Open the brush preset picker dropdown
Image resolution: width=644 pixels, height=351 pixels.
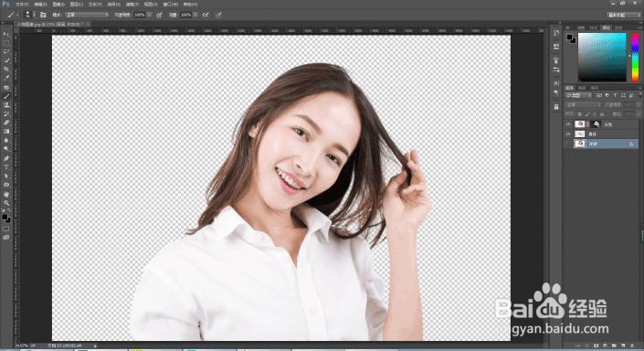tap(34, 15)
